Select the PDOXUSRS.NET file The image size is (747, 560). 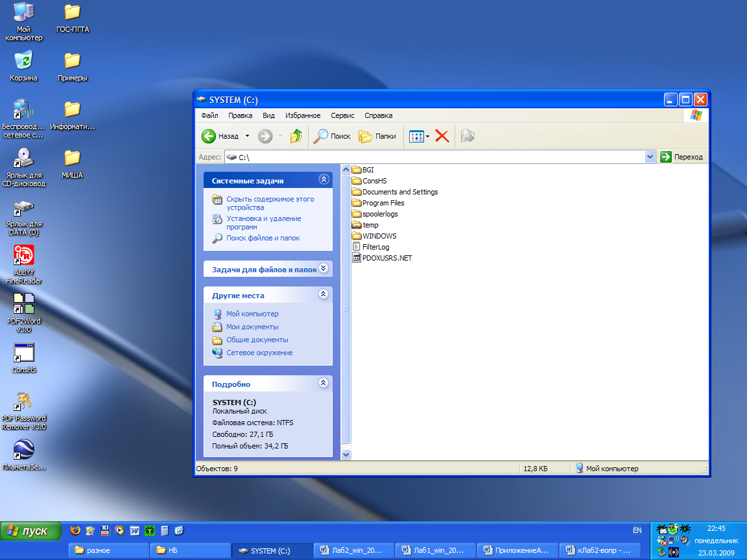pos(382,257)
